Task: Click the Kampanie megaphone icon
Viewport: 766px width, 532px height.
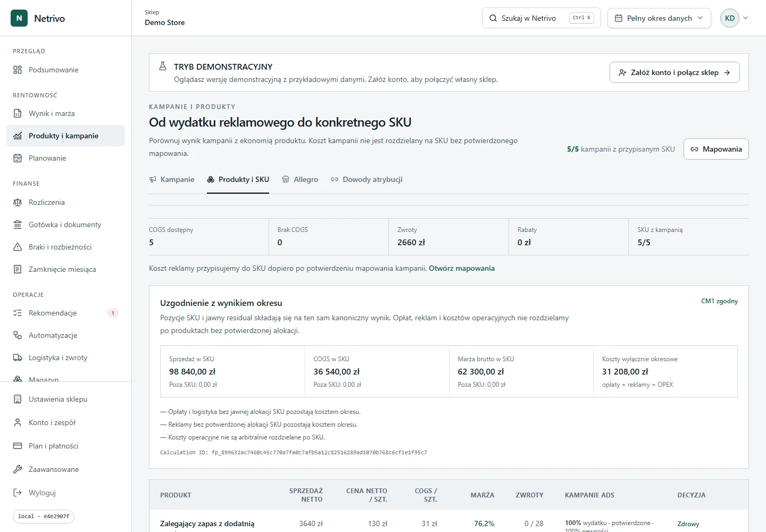Action: [x=153, y=179]
